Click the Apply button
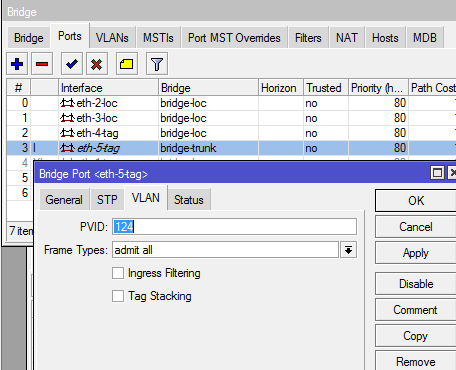456x370 pixels. point(416,253)
